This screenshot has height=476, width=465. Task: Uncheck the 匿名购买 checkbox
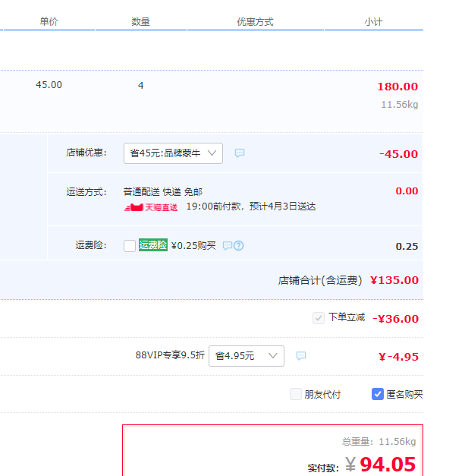coord(378,394)
